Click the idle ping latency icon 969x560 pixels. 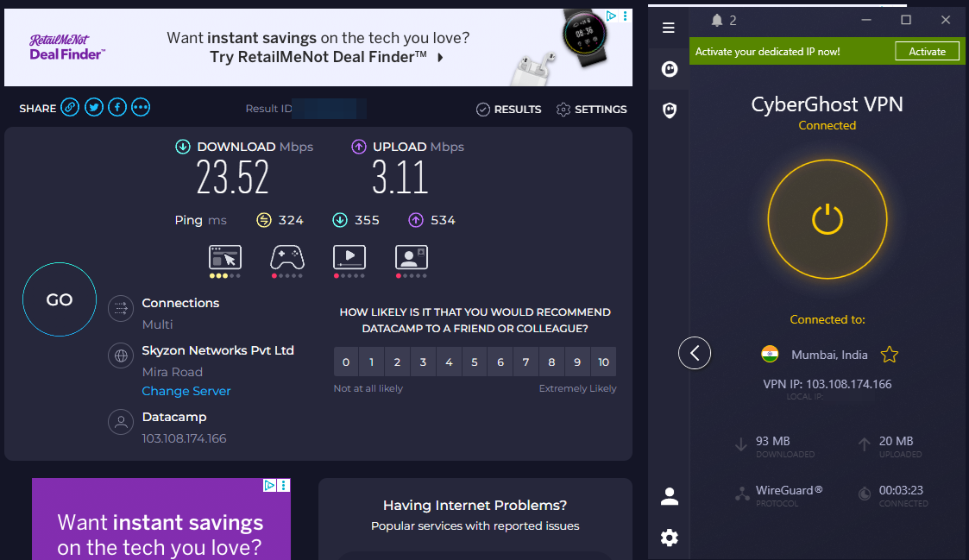[x=264, y=220]
